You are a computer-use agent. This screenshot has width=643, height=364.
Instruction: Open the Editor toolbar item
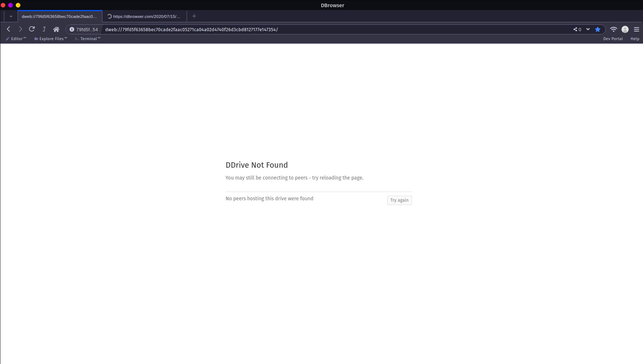[x=16, y=39]
